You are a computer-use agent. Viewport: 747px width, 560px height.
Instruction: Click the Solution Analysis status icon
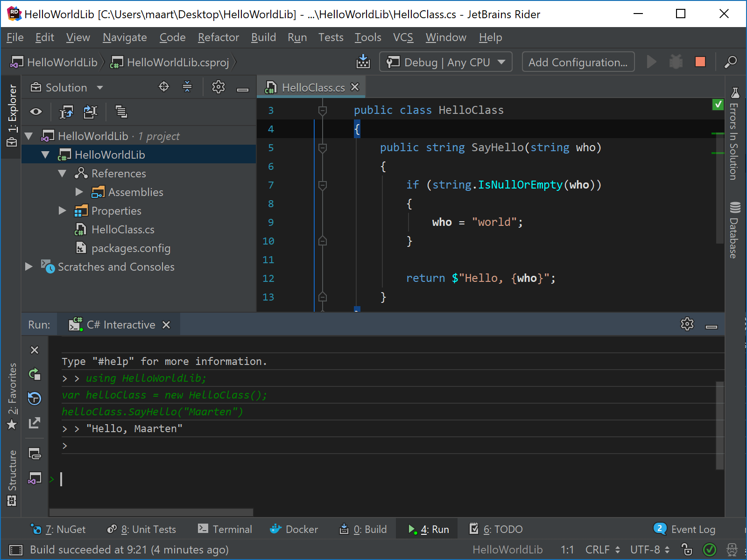coord(710,550)
